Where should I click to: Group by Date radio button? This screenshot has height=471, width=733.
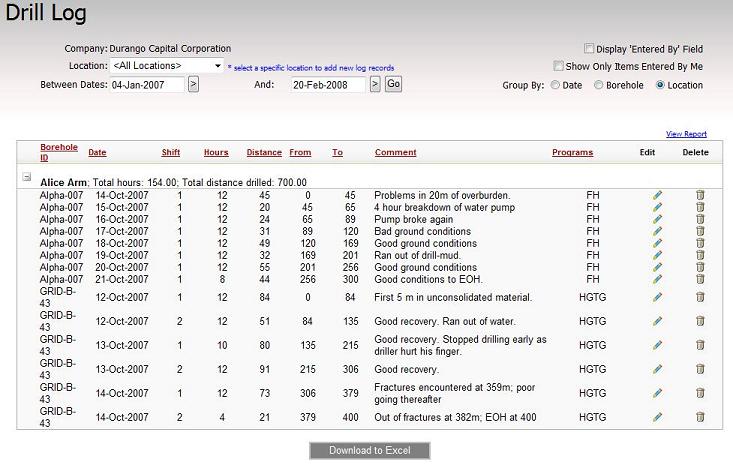[555, 85]
